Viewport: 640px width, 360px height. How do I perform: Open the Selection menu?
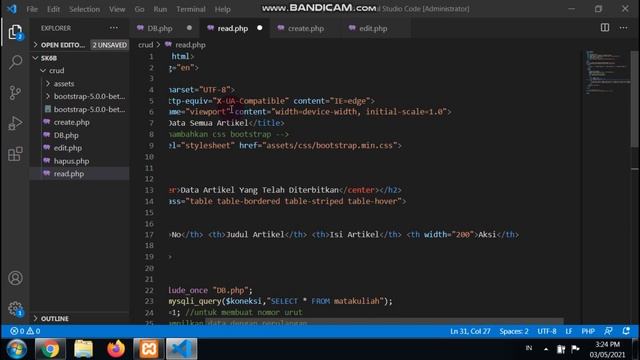[x=84, y=9]
